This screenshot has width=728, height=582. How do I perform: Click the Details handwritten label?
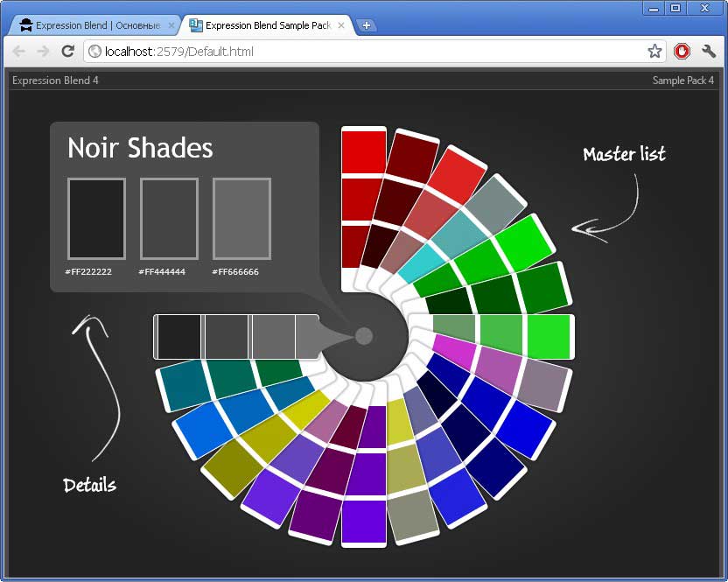(89, 485)
